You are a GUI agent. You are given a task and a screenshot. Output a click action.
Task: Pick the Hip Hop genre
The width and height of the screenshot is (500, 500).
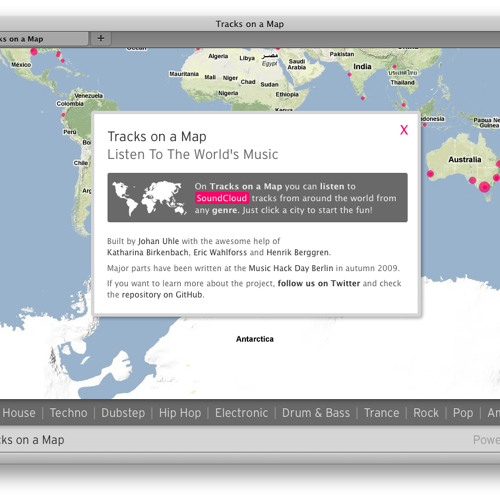click(x=180, y=413)
